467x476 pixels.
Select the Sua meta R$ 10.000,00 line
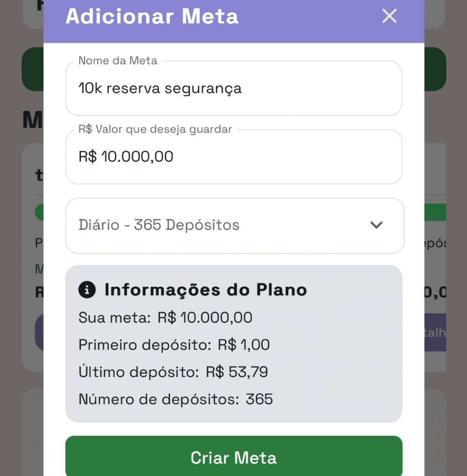[x=165, y=317]
